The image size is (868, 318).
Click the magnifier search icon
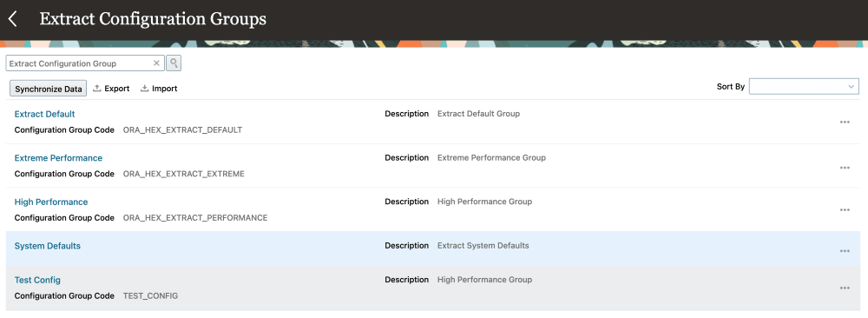174,63
